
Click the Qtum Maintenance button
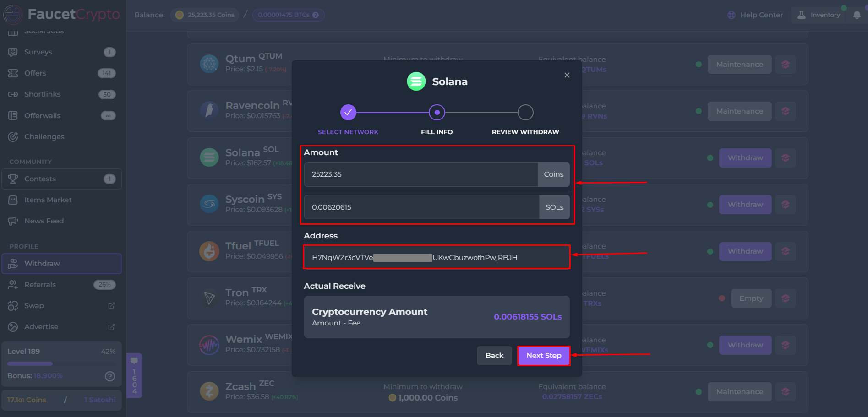pyautogui.click(x=740, y=65)
